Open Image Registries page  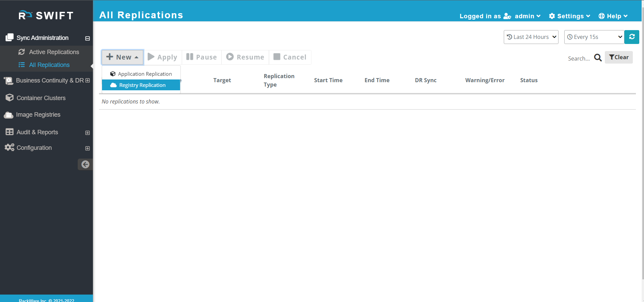click(38, 115)
